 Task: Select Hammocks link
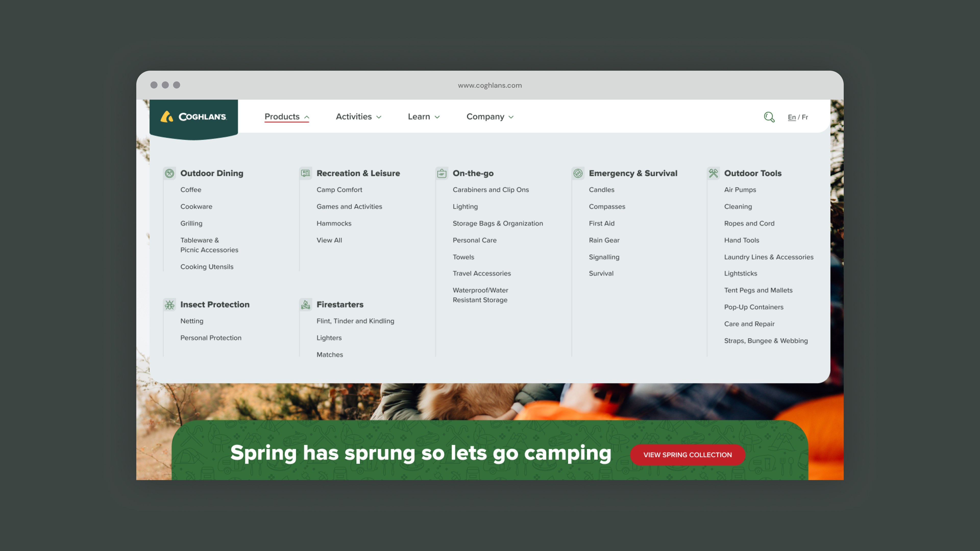(334, 223)
